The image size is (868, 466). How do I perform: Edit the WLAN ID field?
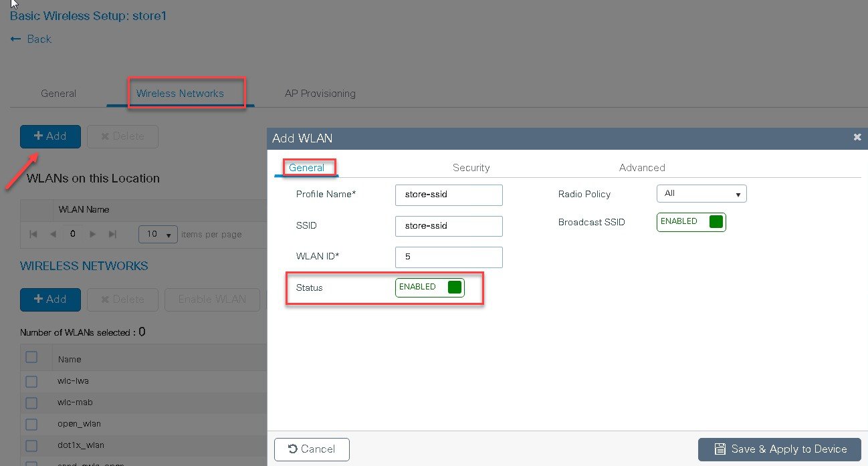click(x=449, y=257)
